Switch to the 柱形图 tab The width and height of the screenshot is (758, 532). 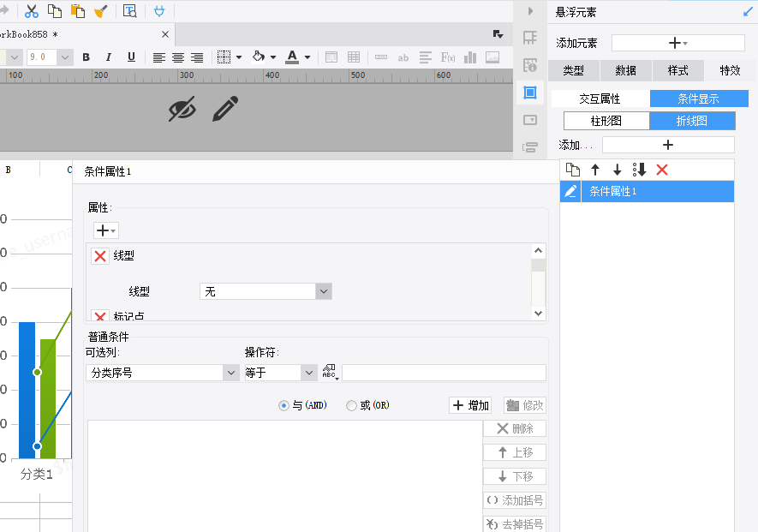[x=606, y=121]
